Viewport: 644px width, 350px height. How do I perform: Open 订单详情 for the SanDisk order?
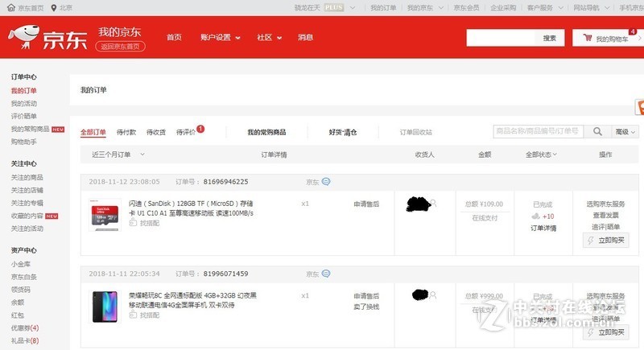[543, 229]
